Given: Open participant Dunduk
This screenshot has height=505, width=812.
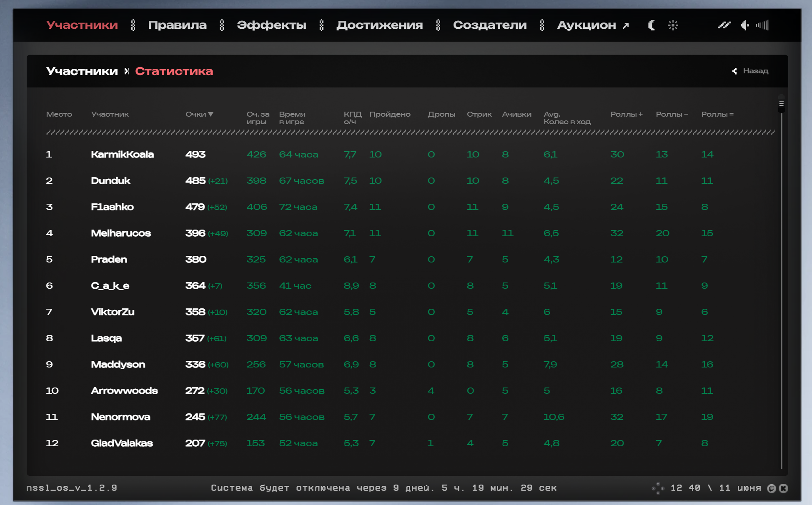Looking at the screenshot, I should [111, 181].
